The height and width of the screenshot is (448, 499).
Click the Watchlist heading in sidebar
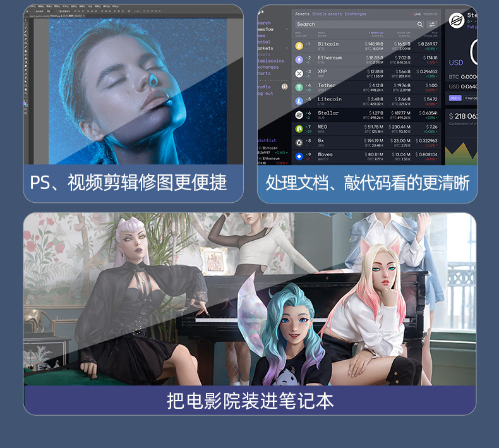click(267, 140)
